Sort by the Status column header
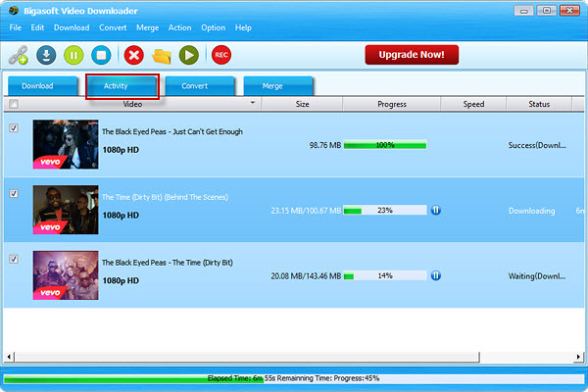 [x=539, y=104]
